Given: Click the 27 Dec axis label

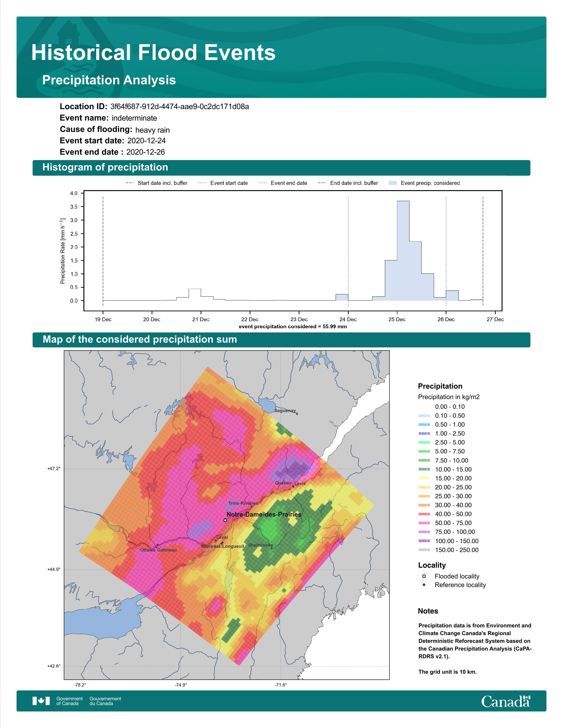Looking at the screenshot, I should [495, 319].
